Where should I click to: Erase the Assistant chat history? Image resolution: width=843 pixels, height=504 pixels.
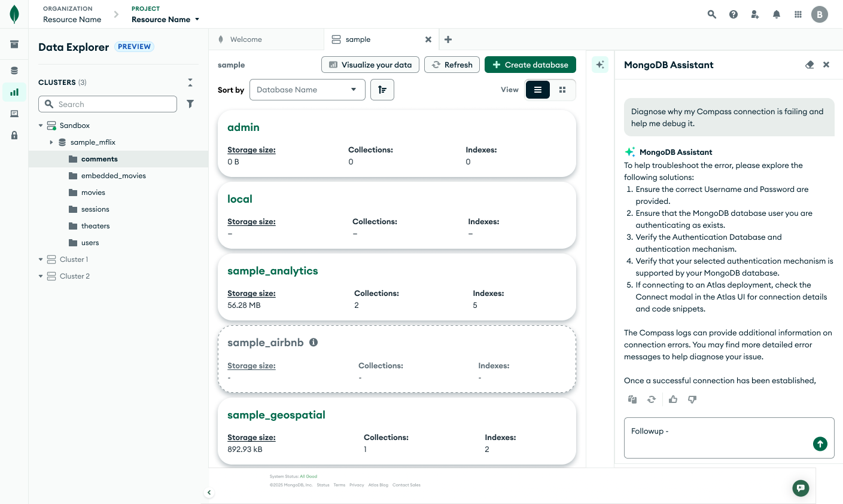(x=809, y=65)
